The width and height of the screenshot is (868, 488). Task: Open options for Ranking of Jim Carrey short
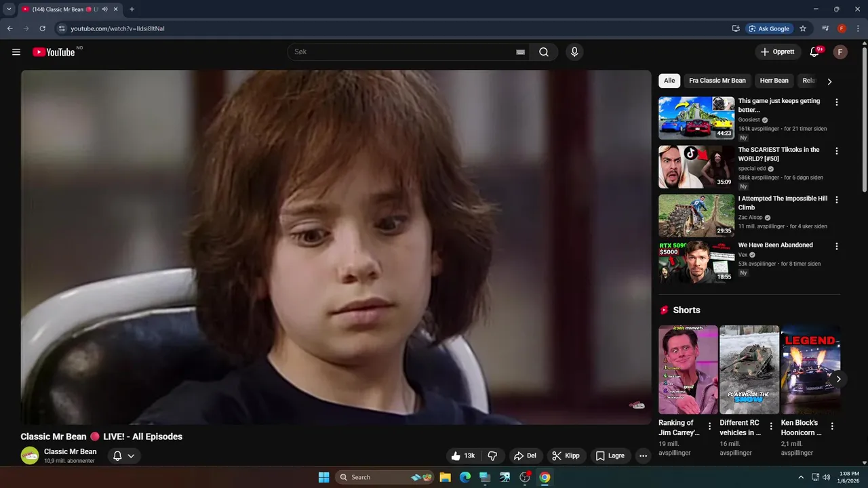click(x=710, y=426)
